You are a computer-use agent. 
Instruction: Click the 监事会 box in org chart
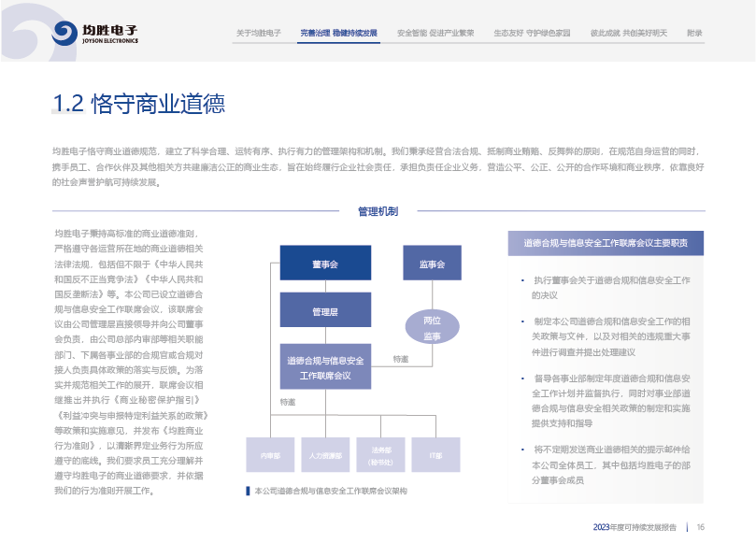pyautogui.click(x=432, y=264)
